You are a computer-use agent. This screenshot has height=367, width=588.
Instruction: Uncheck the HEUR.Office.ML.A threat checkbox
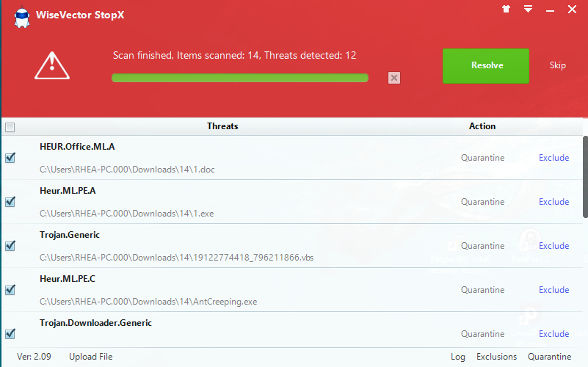click(10, 158)
